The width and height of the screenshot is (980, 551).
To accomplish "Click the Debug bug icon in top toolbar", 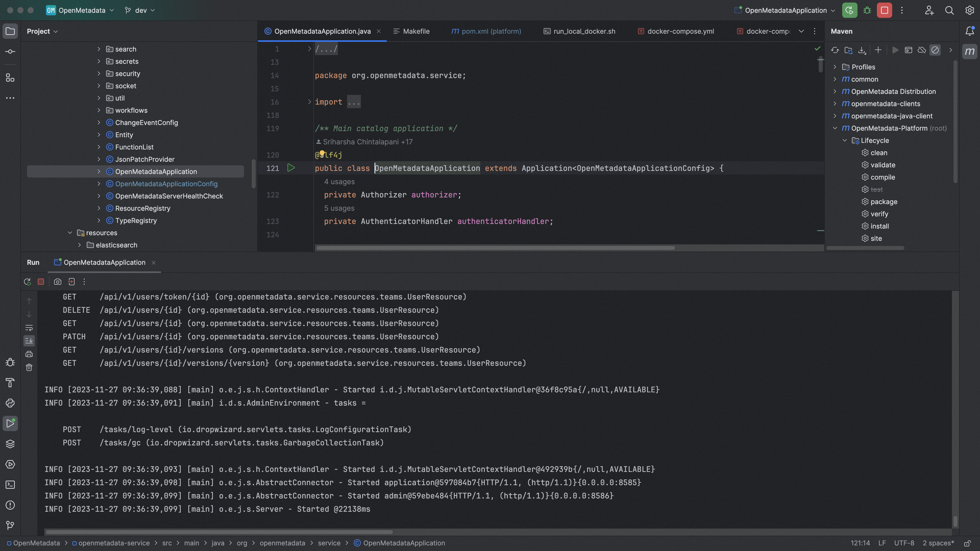I will tap(867, 10).
